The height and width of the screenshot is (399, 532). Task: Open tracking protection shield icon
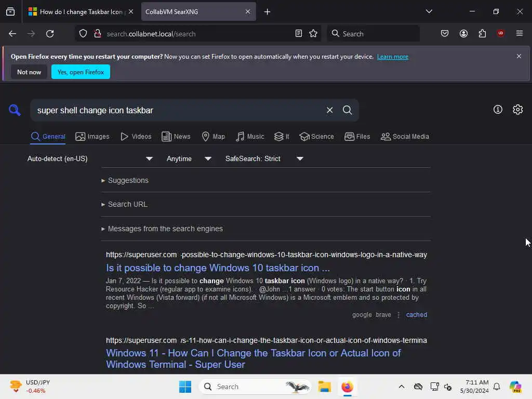(x=83, y=34)
